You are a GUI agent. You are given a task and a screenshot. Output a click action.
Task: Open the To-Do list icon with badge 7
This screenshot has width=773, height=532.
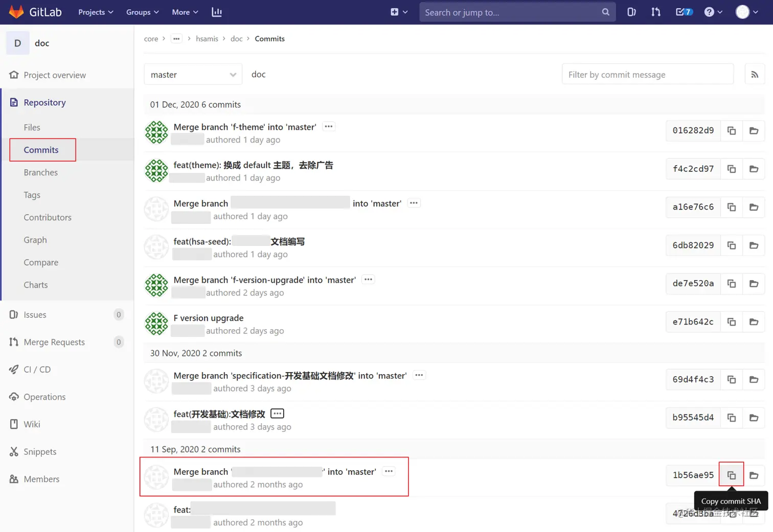pos(684,12)
